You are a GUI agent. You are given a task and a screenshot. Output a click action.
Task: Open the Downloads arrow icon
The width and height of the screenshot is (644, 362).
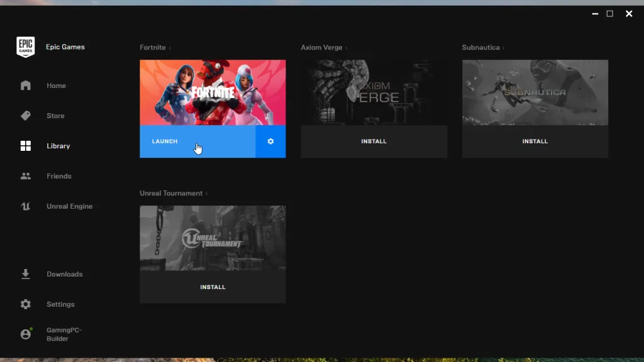[x=25, y=274]
